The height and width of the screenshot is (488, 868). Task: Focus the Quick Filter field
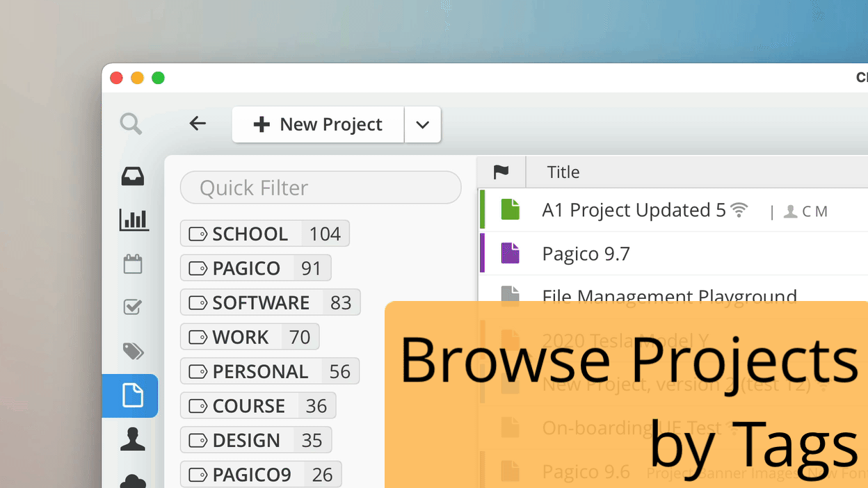pos(321,188)
